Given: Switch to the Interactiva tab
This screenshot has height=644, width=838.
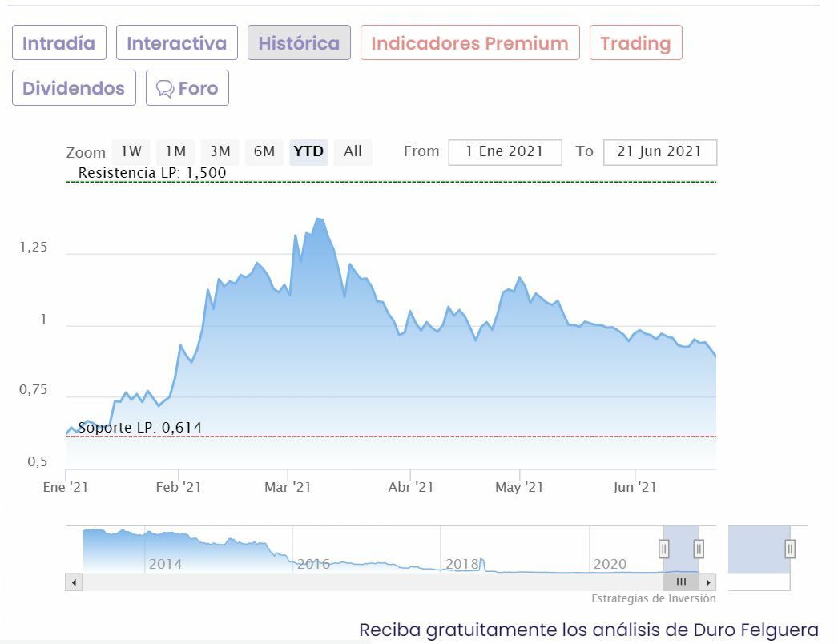Looking at the screenshot, I should click(176, 43).
